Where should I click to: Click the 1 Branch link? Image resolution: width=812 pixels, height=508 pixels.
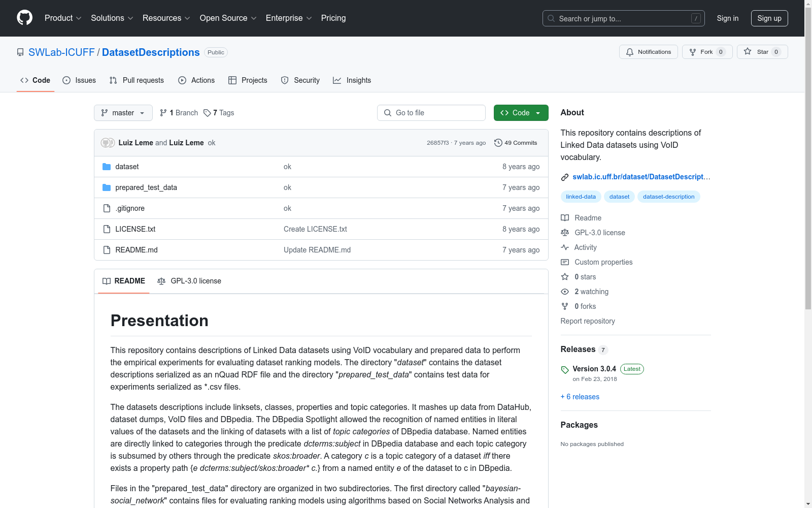click(179, 113)
